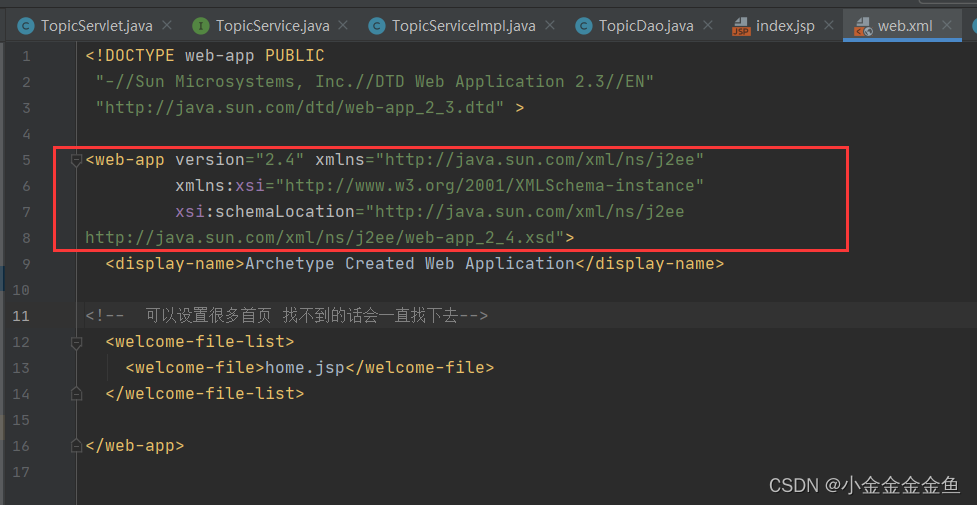The image size is (977, 505).
Task: Click the TopicServlet.java class icon
Action: (26, 26)
